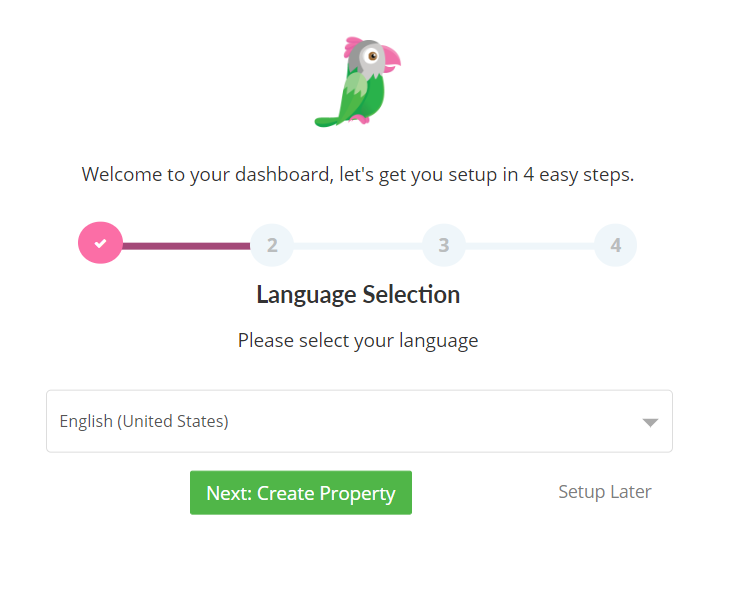Screen dimensions: 738x612
Task: Click the white checkmark in pink circle
Action: pyautogui.click(x=100, y=243)
